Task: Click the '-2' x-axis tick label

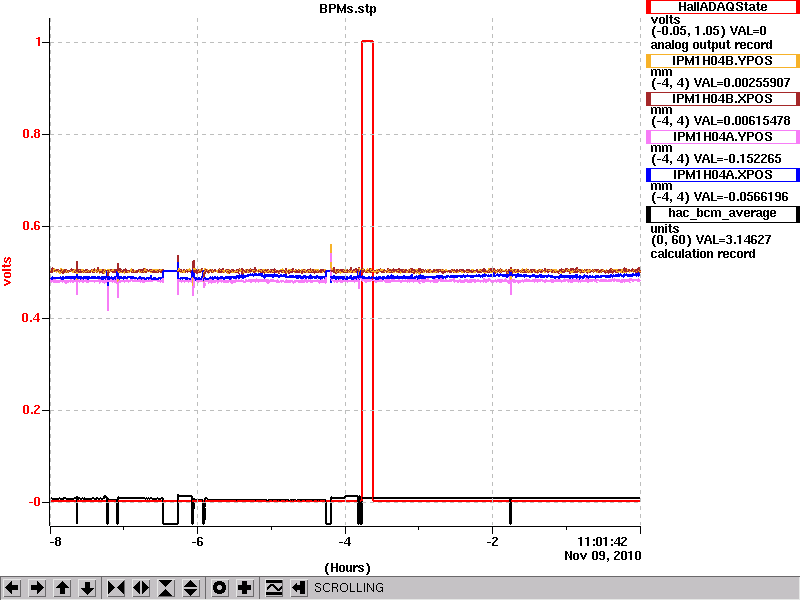Action: 492,542
